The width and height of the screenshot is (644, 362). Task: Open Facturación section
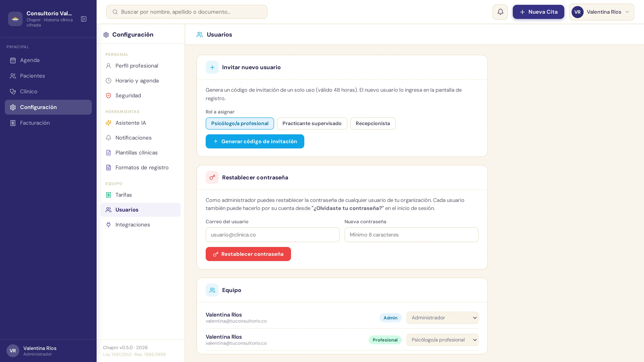click(x=48, y=123)
